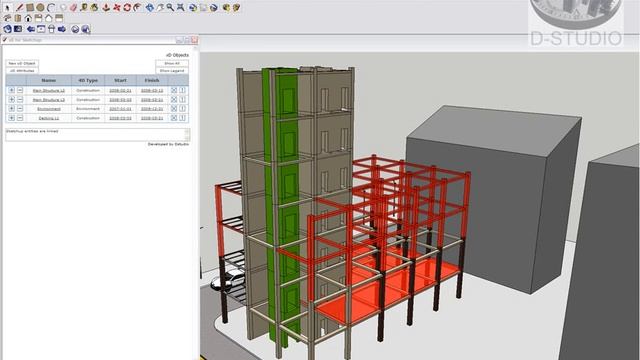The width and height of the screenshot is (640, 360).
Task: Click the globe with cursor icon
Action: coord(86,29)
